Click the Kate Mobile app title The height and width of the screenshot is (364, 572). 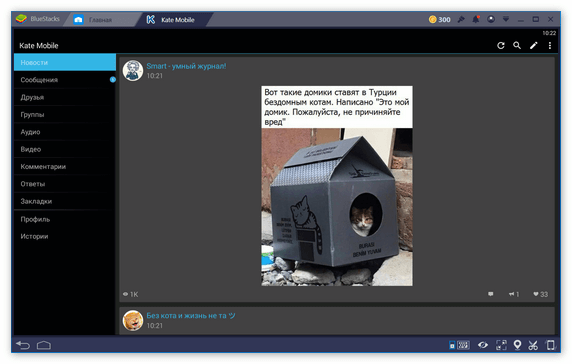pos(39,46)
